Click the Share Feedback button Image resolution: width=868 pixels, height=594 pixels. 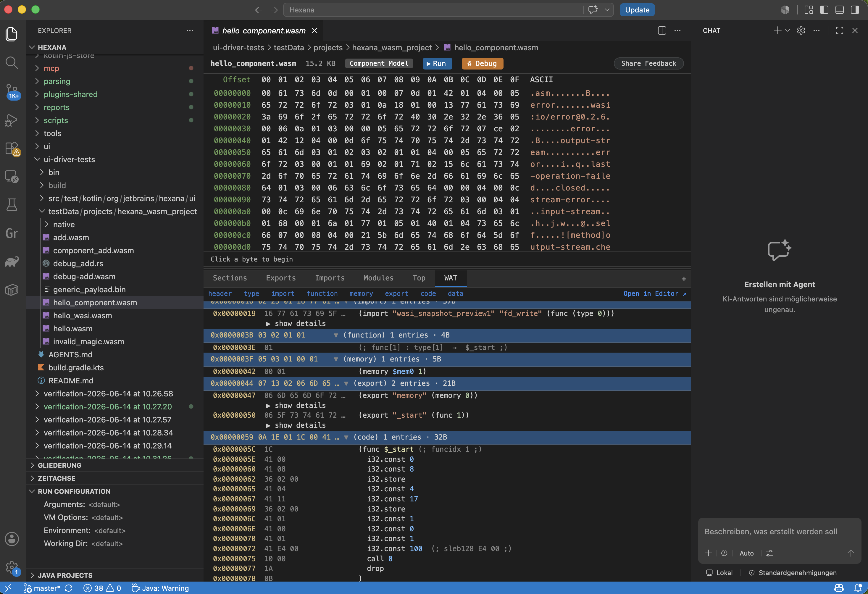click(649, 64)
